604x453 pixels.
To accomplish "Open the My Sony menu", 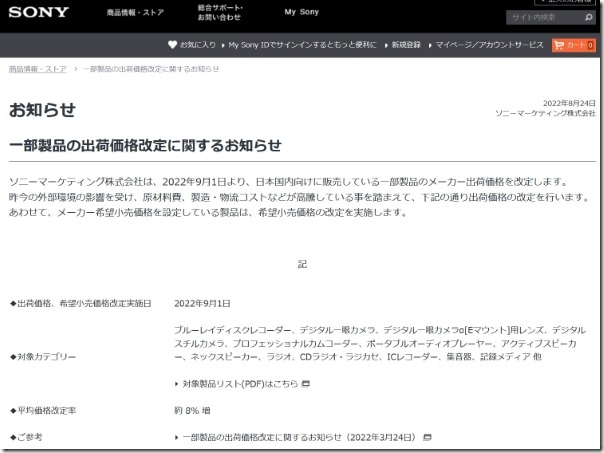I will pyautogui.click(x=302, y=12).
